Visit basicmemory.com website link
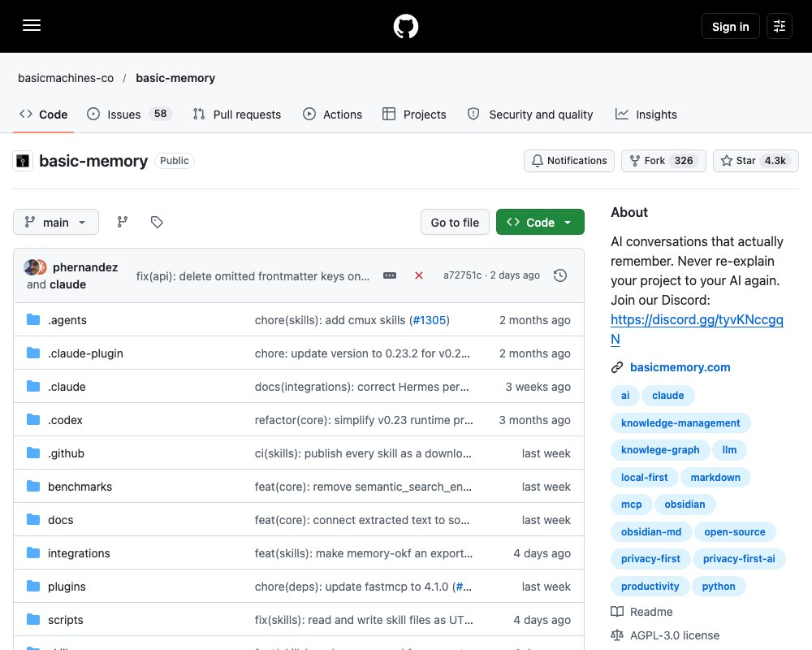Viewport: 812px width, 650px height. click(x=680, y=367)
